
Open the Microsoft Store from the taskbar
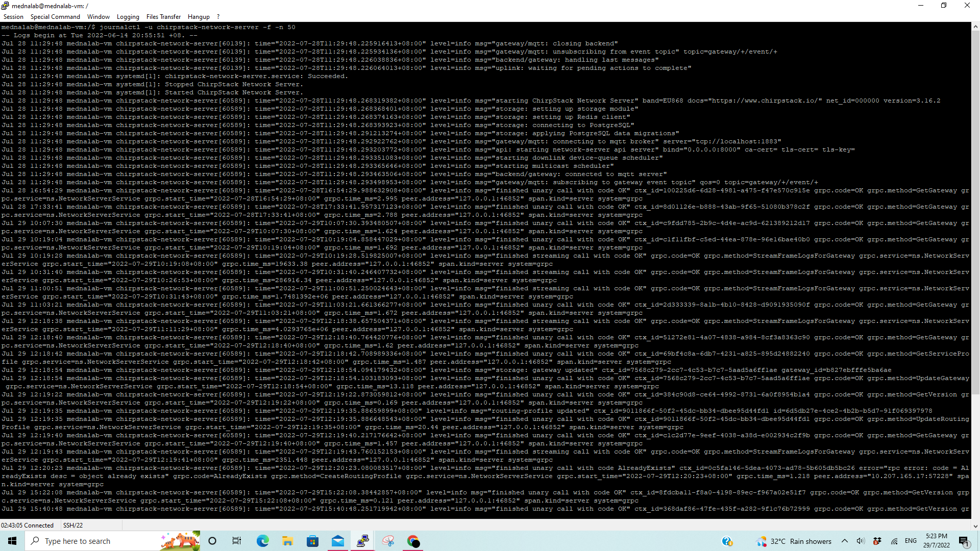pyautogui.click(x=312, y=541)
